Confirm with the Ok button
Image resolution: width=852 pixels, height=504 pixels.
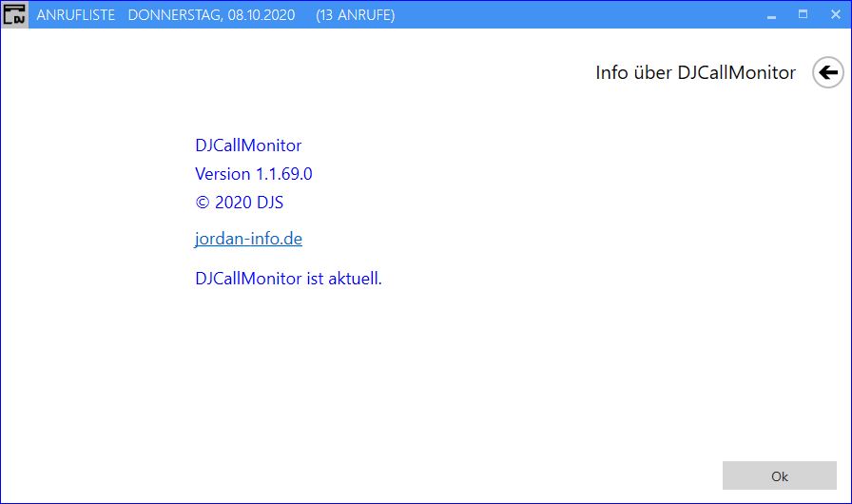[x=779, y=475]
